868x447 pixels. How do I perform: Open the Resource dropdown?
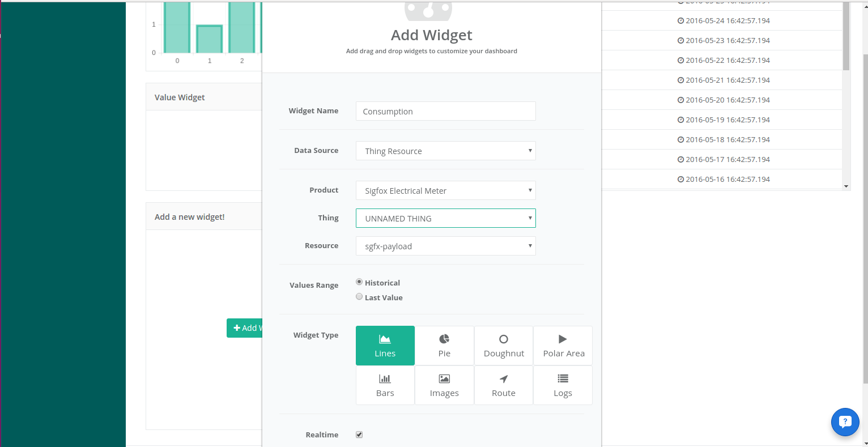[446, 246]
